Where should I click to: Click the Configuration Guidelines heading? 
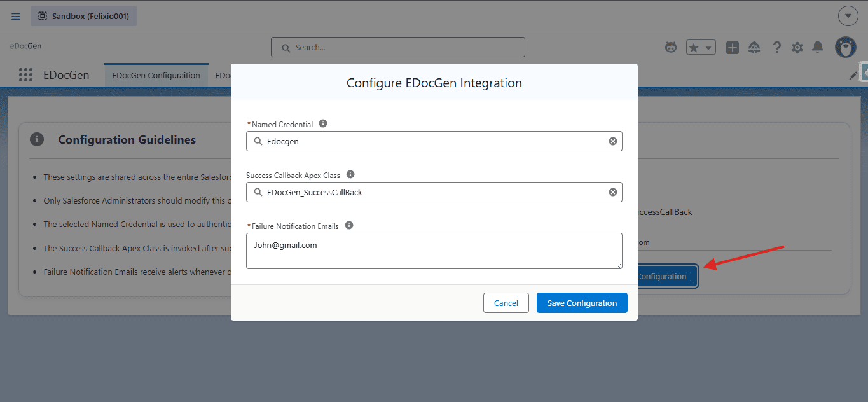pos(127,139)
